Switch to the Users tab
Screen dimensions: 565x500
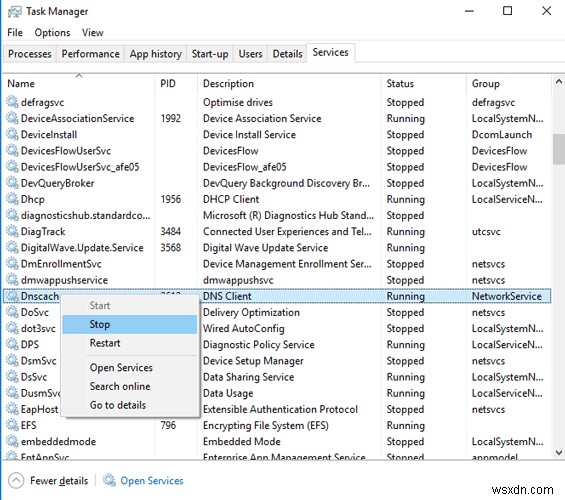(250, 54)
